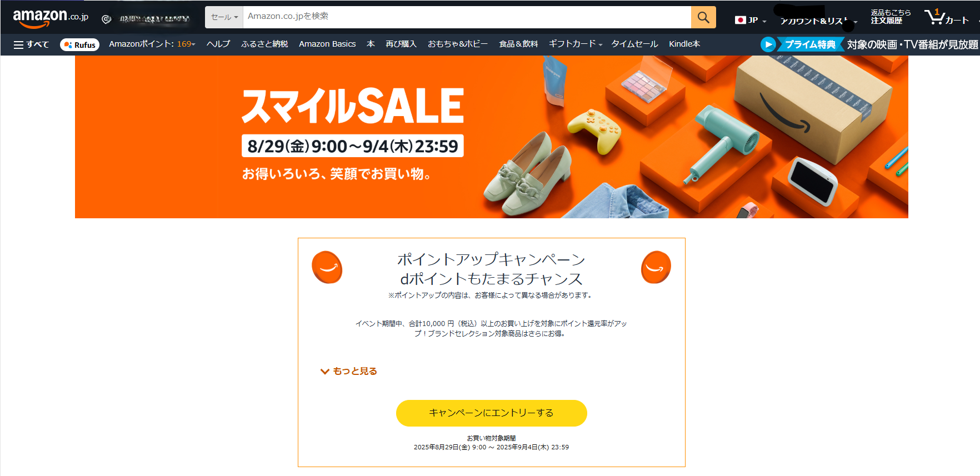Click the Amazon.co.jp logo
Screen dimensions: 980x476
(x=51, y=18)
